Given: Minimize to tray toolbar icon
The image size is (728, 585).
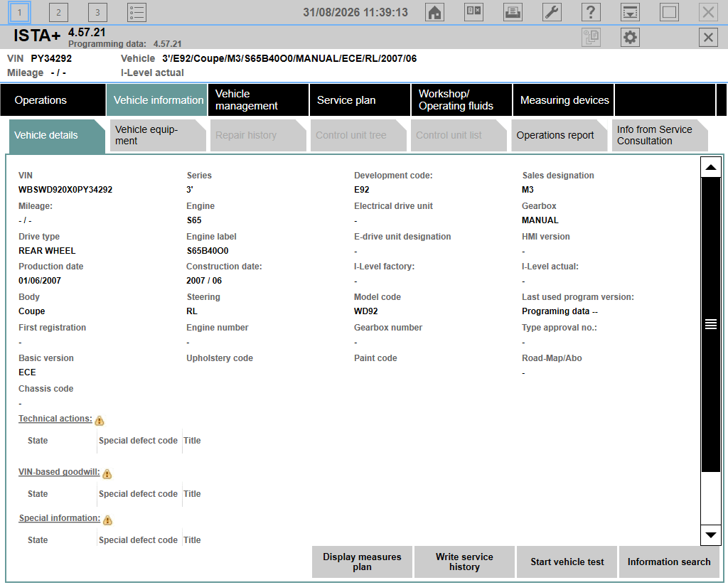Looking at the screenshot, I should 630,13.
